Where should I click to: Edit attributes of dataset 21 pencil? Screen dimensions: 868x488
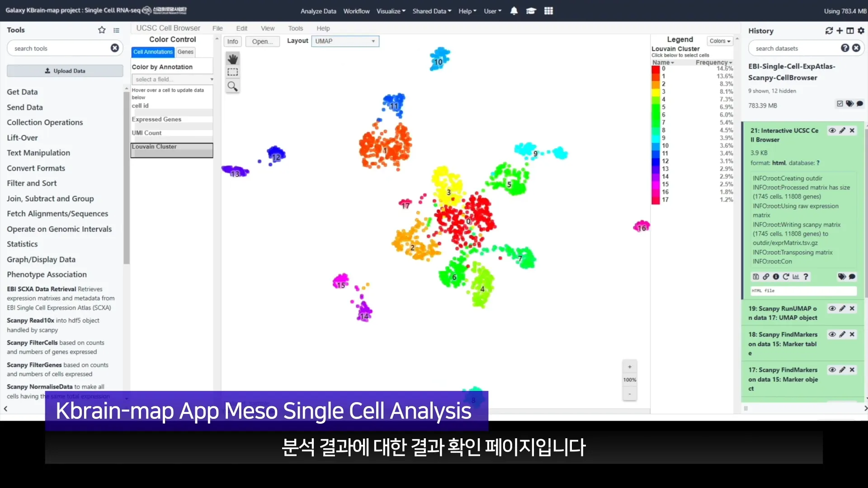pos(842,131)
